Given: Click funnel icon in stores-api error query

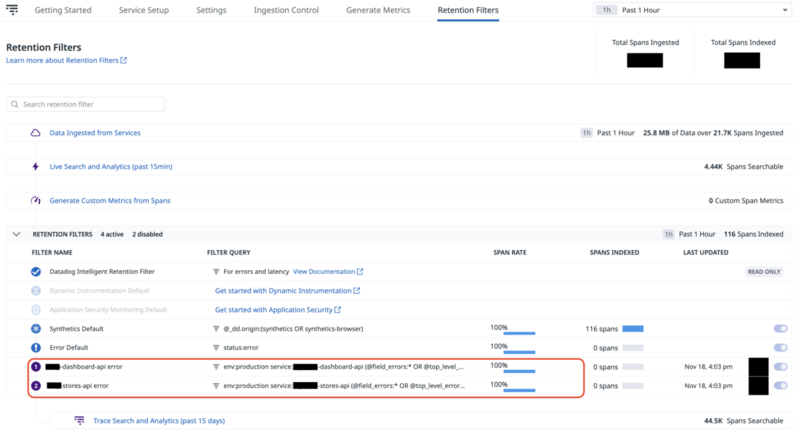Looking at the screenshot, I should pyautogui.click(x=216, y=386).
